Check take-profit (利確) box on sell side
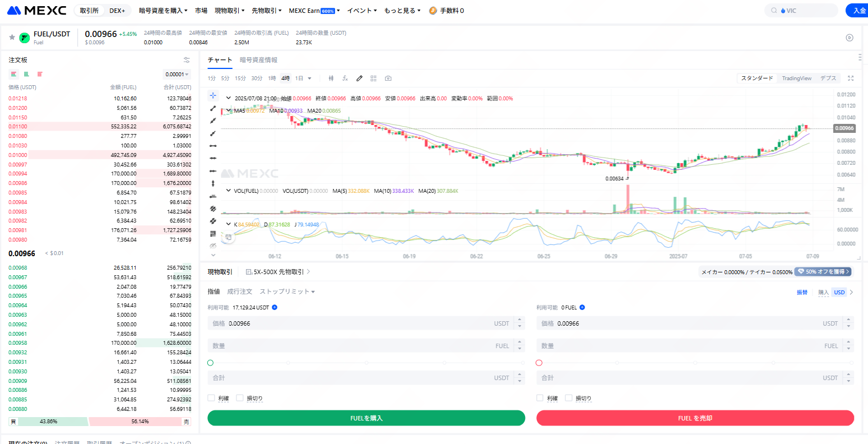868x444 pixels. coord(540,398)
